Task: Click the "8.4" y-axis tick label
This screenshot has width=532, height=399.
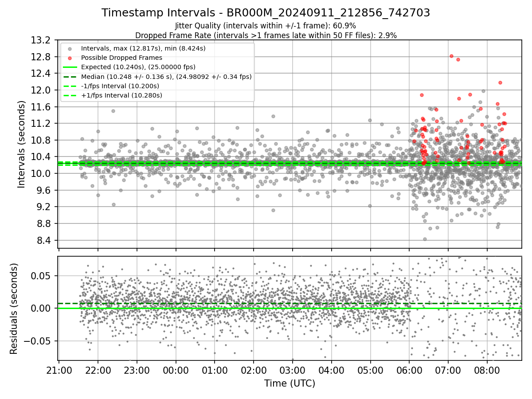Action: coord(43,240)
